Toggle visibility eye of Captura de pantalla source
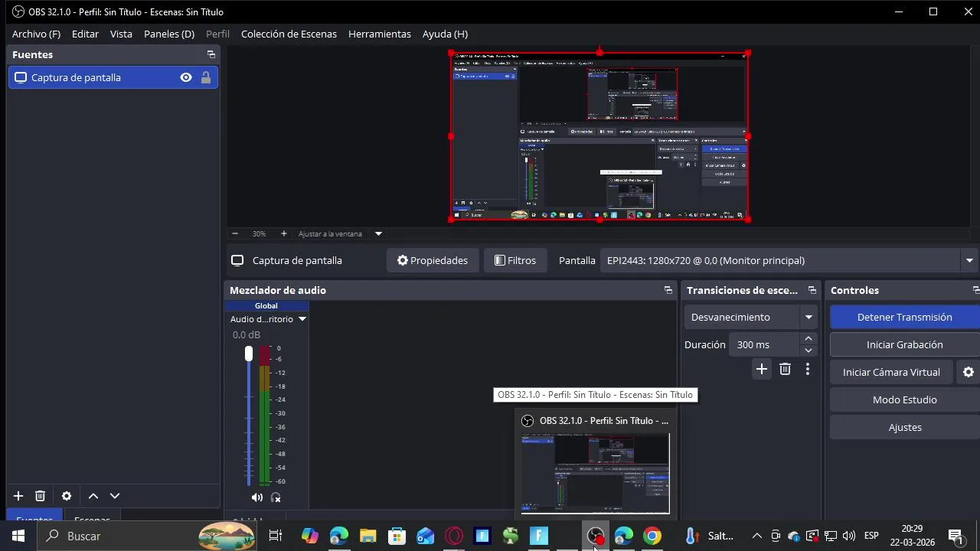This screenshot has width=980, height=551. coord(186,77)
